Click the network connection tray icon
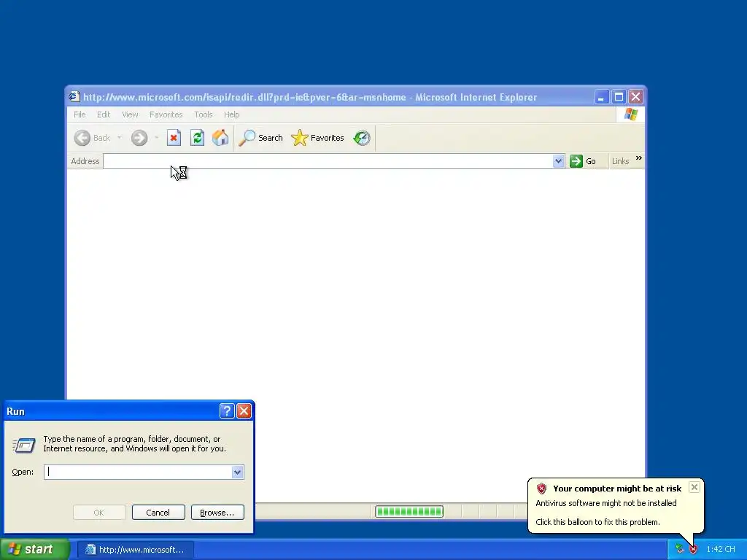Image resolution: width=747 pixels, height=560 pixels. pos(679,550)
